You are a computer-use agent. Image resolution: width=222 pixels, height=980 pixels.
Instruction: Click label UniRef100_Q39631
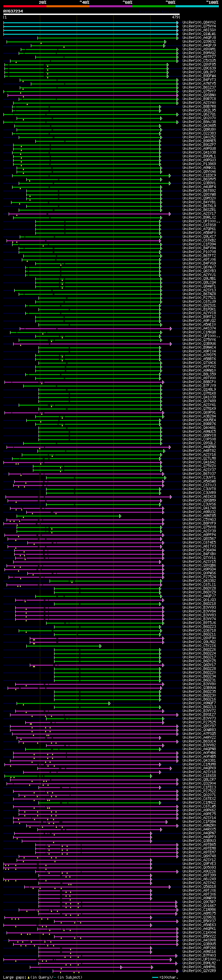point(199,917)
